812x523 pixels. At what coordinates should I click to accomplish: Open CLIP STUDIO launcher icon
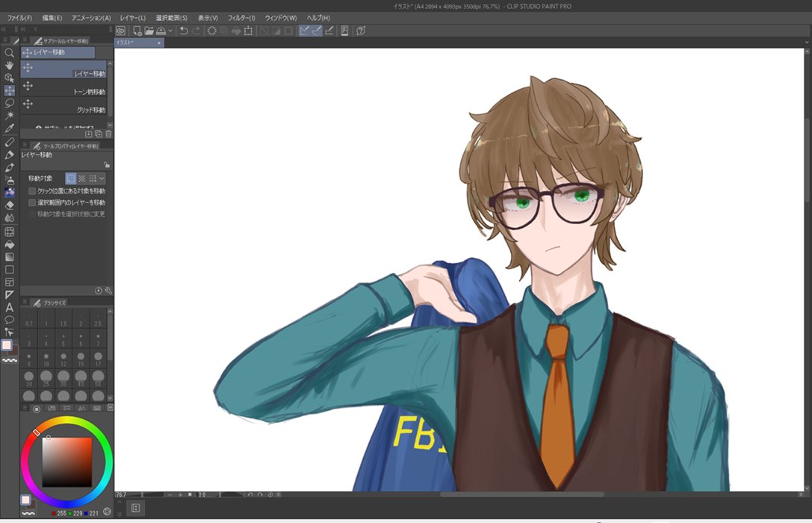click(x=121, y=31)
